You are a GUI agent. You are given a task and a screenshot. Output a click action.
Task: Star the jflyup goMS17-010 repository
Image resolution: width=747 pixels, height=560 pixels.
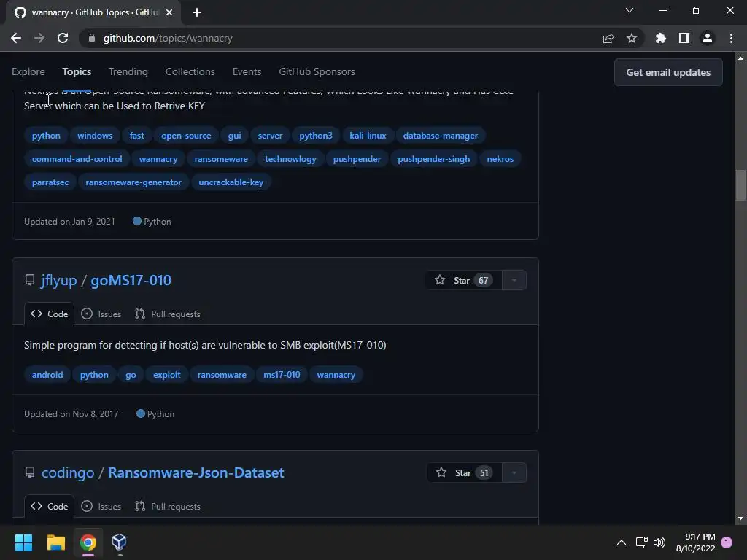463,280
